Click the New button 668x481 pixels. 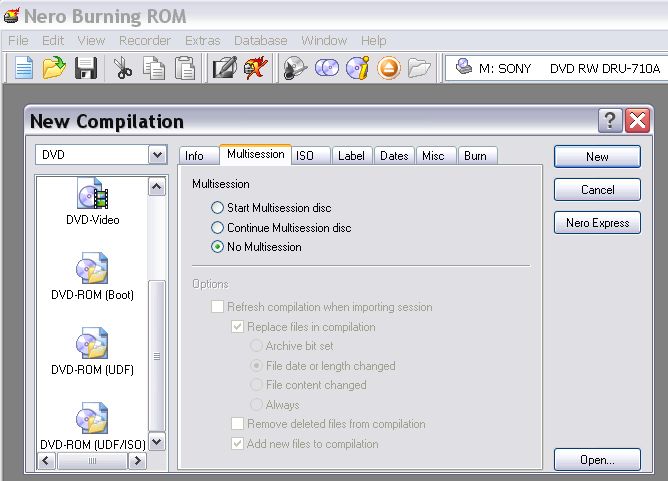click(597, 157)
